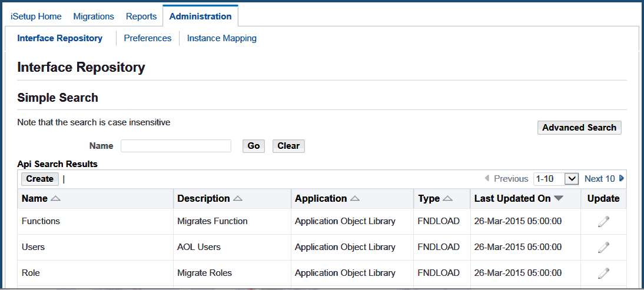The height and width of the screenshot is (290, 644).
Task: Switch to the Migrations tab
Action: (x=94, y=16)
